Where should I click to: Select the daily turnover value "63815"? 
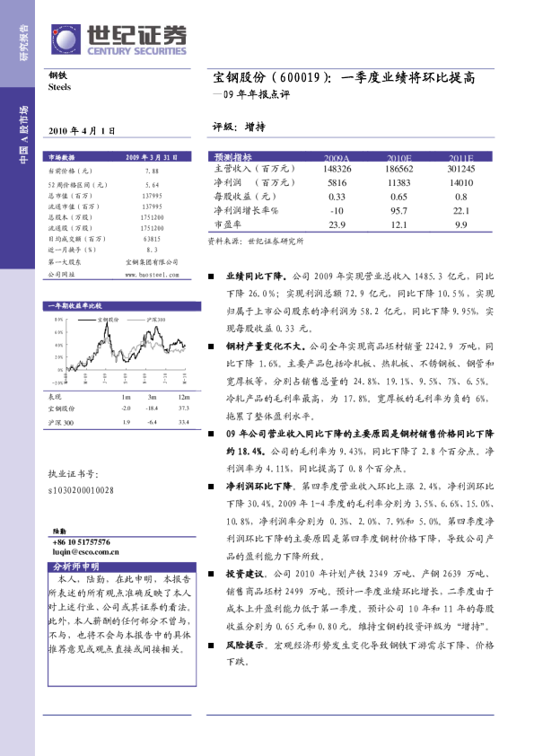[x=152, y=239]
